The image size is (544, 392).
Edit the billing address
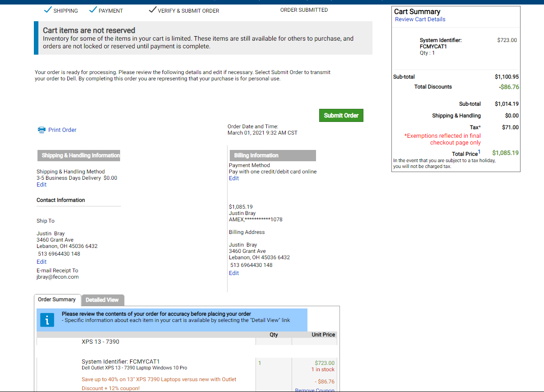coord(234,273)
